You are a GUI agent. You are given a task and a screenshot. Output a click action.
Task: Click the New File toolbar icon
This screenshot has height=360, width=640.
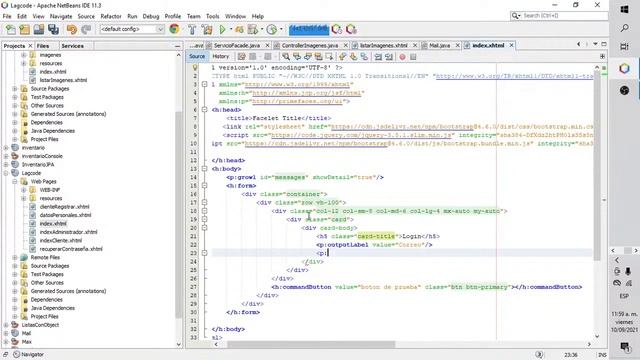pyautogui.click(x=11, y=29)
